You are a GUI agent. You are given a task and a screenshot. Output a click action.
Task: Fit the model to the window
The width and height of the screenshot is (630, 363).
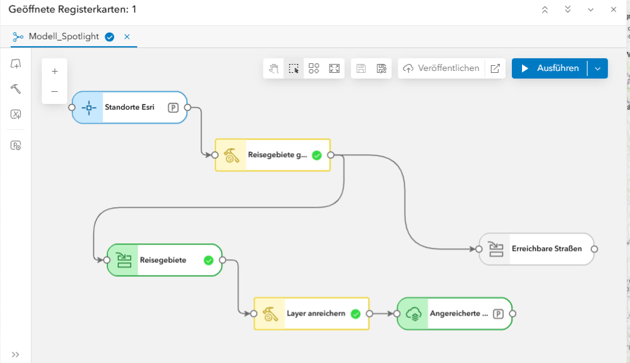pyautogui.click(x=334, y=68)
